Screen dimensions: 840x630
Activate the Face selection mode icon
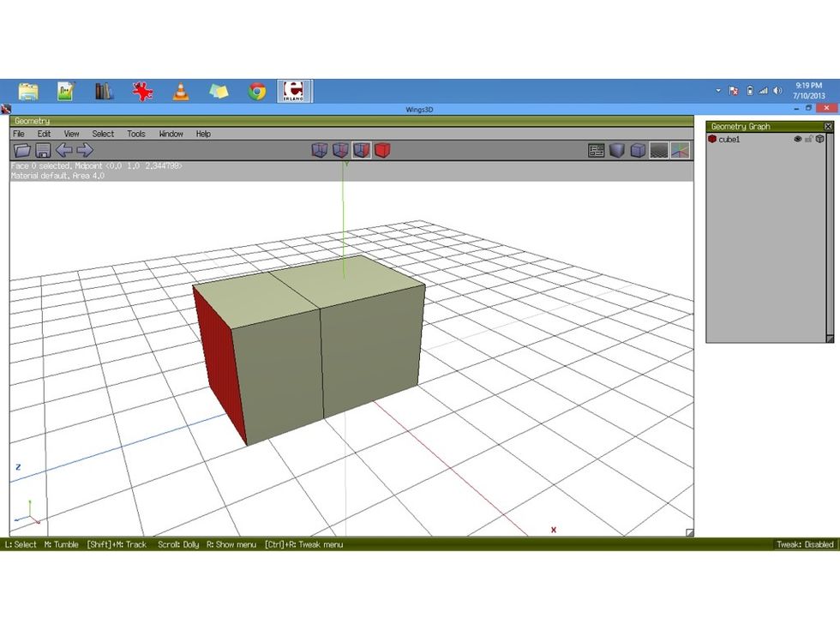click(x=362, y=149)
